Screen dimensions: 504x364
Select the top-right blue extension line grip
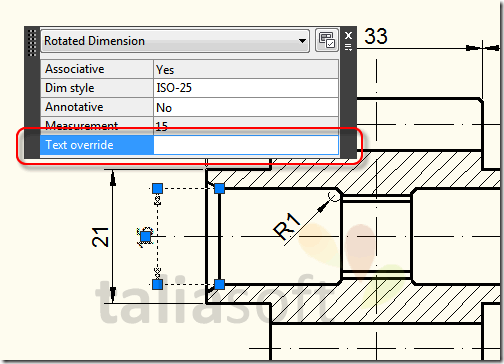pyautogui.click(x=219, y=188)
